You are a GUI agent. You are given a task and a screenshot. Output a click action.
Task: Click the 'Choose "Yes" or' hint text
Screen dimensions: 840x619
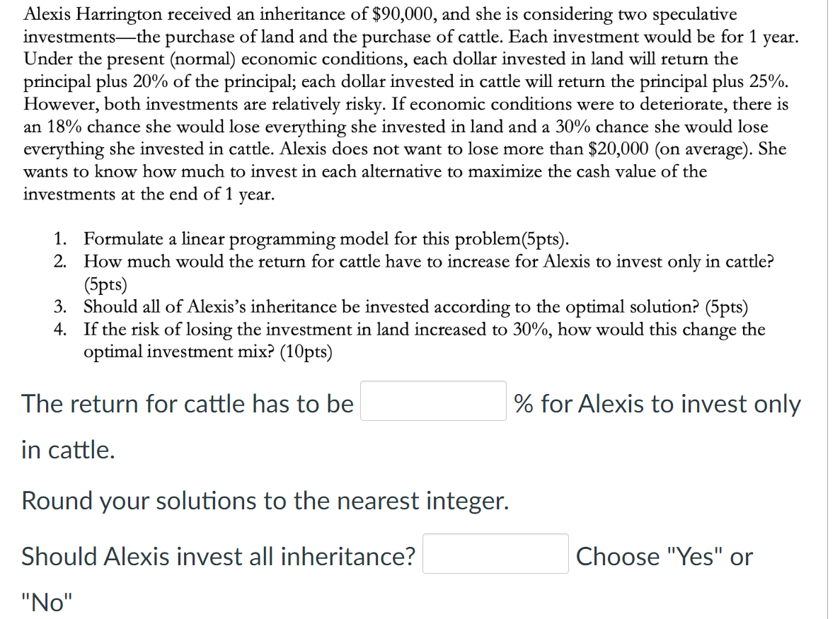[664, 557]
